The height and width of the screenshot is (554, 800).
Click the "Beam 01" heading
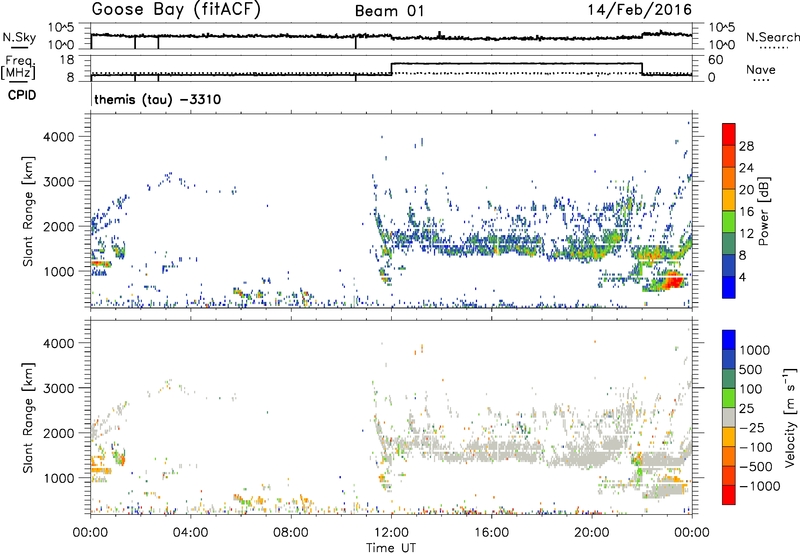tap(390, 11)
